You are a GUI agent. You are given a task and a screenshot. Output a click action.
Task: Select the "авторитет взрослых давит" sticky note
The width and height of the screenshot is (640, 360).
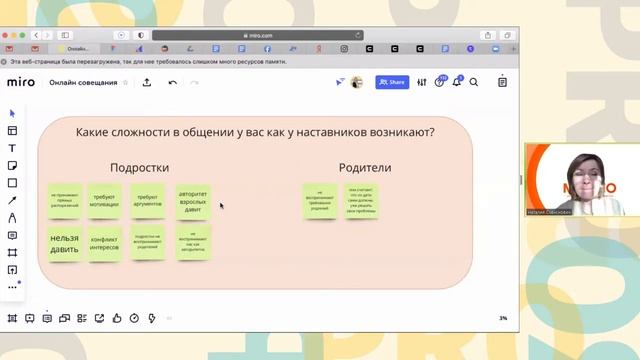click(193, 202)
